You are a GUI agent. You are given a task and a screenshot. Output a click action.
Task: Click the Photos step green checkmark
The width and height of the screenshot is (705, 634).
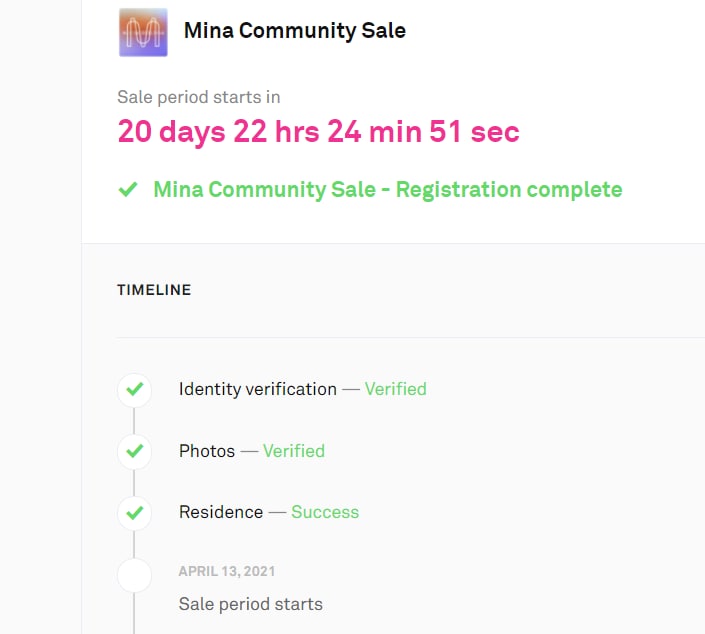(x=134, y=452)
